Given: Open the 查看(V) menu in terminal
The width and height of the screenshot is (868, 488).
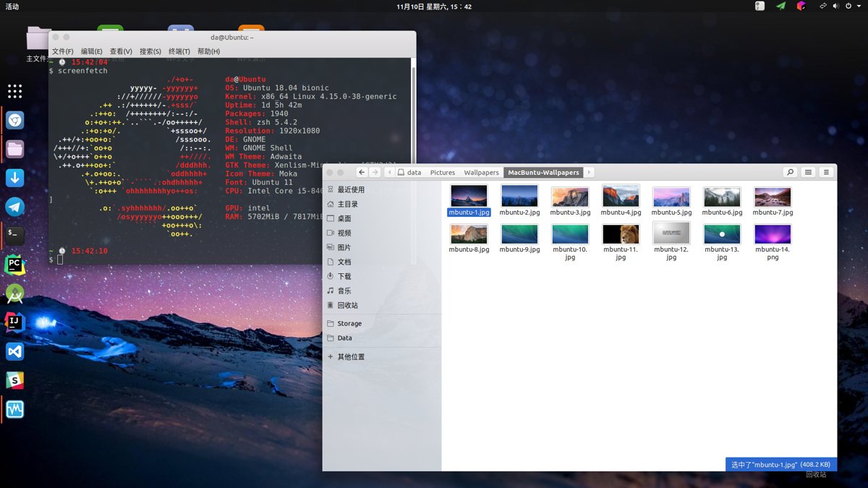Looking at the screenshot, I should 121,51.
